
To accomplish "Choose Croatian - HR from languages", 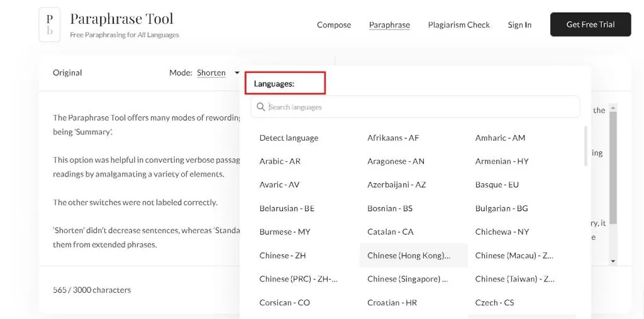I will tap(392, 303).
